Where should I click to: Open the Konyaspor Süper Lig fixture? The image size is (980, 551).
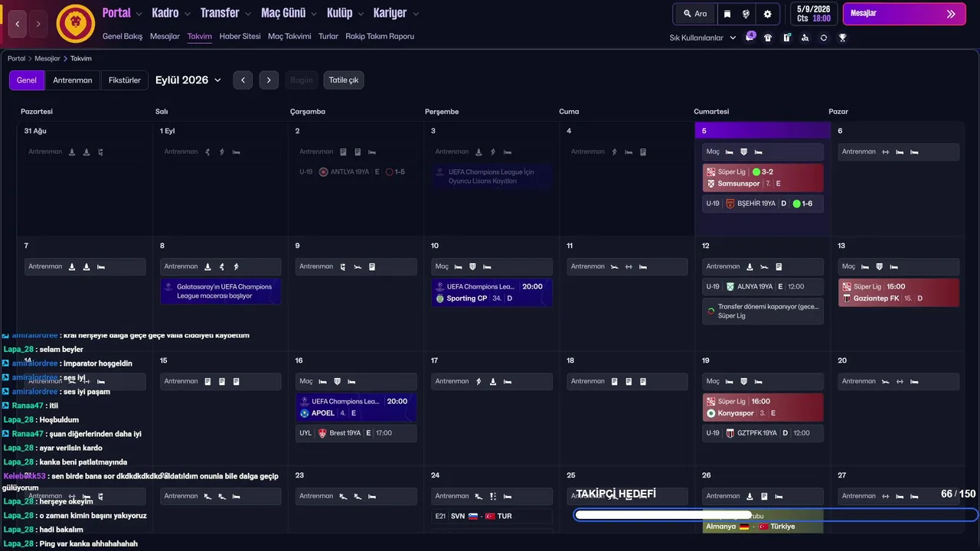pyautogui.click(x=763, y=407)
